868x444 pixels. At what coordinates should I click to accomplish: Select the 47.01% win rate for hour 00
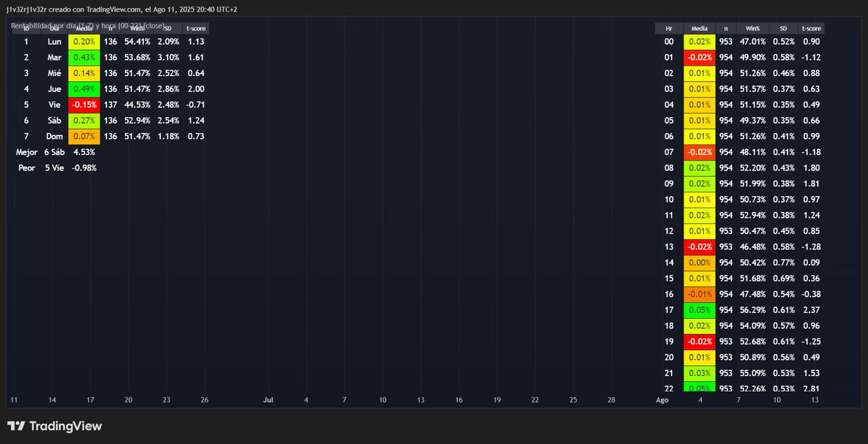(x=753, y=42)
